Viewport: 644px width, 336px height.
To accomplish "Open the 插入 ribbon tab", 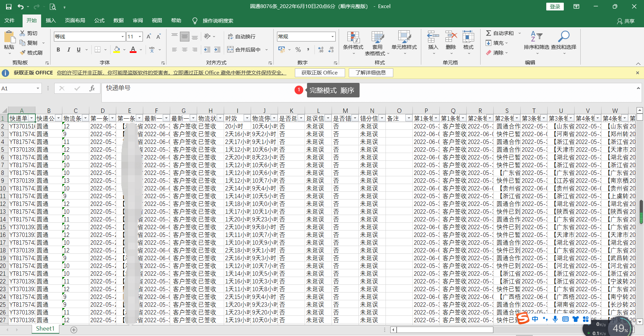I will [51, 21].
